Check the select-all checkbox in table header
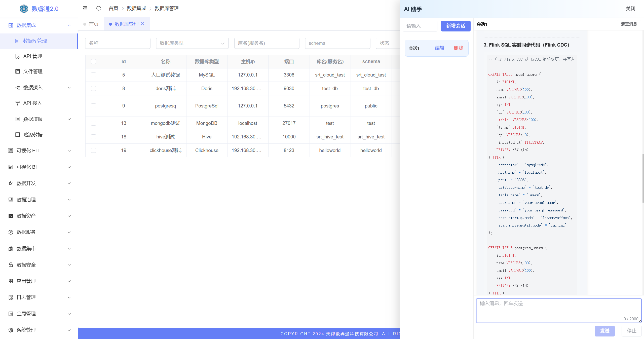The image size is (644, 339). pyautogui.click(x=93, y=62)
